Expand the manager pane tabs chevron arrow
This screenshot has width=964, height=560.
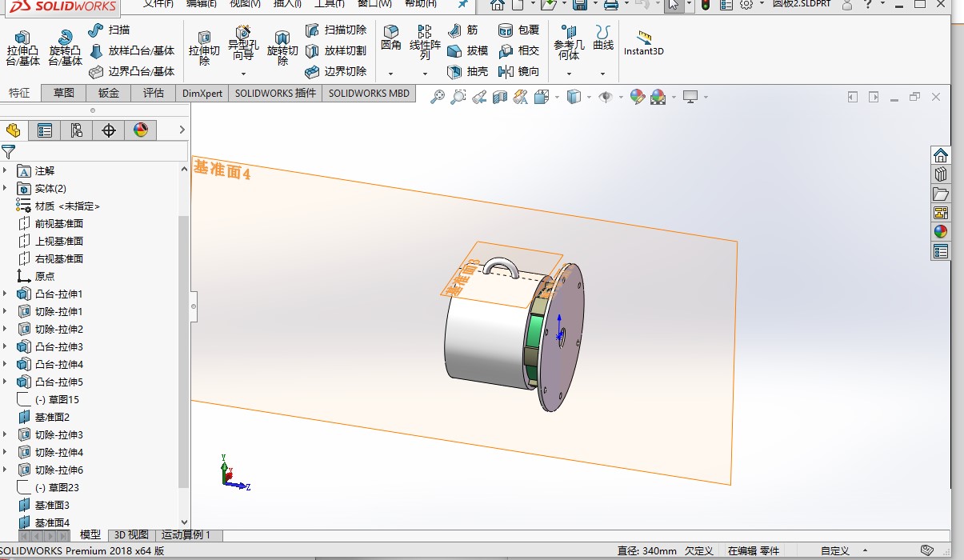click(182, 130)
